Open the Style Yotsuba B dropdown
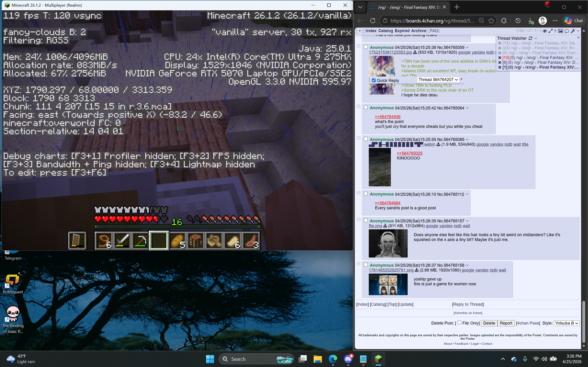Viewport: 588px width, 367px height. point(566,323)
